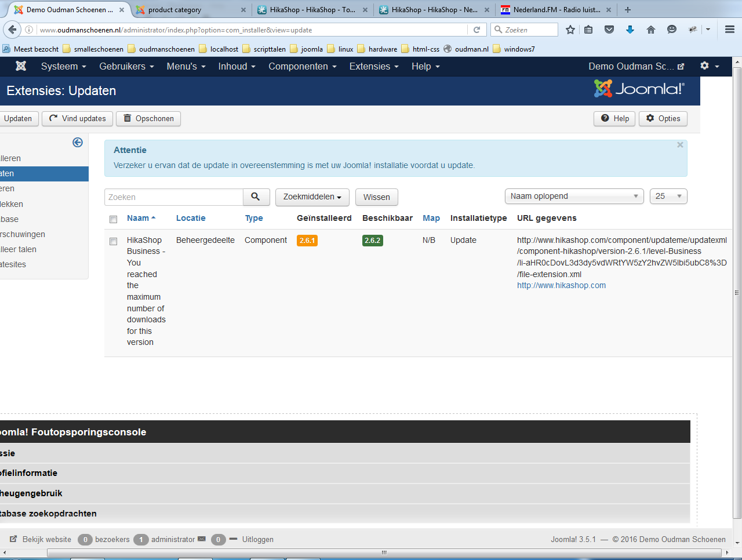Click the browser Zoeken search box
Image resolution: width=742 pixels, height=560 pixels.
524,30
